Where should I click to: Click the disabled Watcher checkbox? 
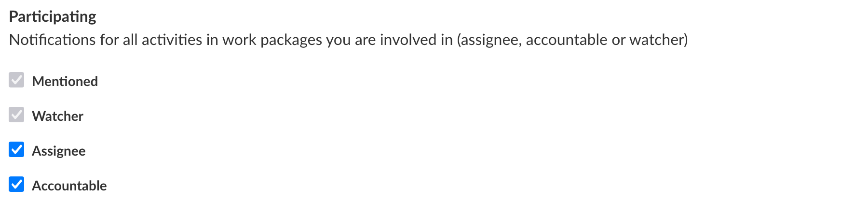16,115
